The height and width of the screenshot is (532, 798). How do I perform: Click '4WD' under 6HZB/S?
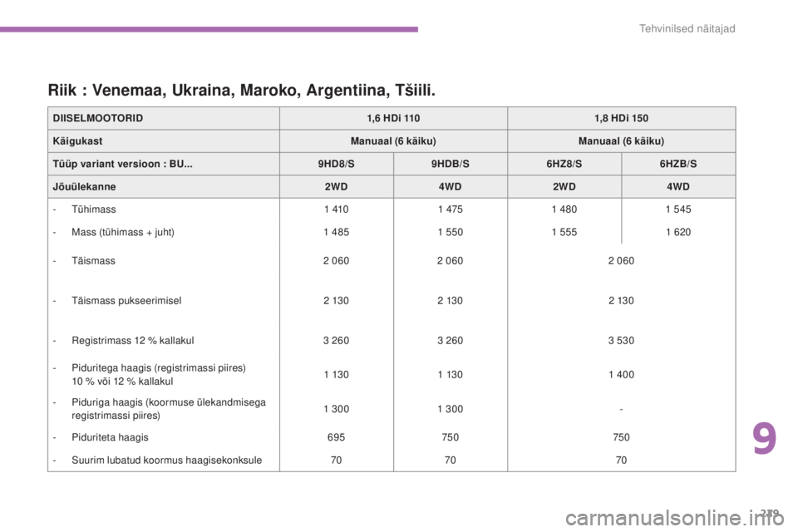tap(678, 187)
